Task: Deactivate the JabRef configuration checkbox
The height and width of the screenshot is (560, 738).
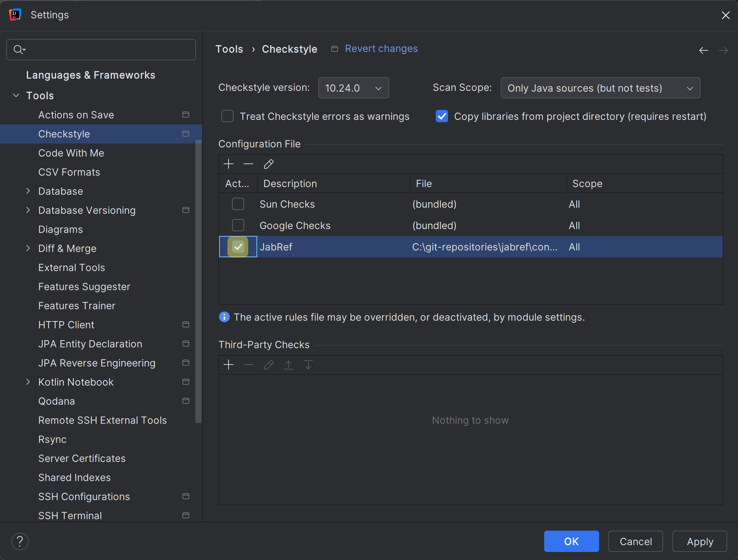Action: point(238,247)
